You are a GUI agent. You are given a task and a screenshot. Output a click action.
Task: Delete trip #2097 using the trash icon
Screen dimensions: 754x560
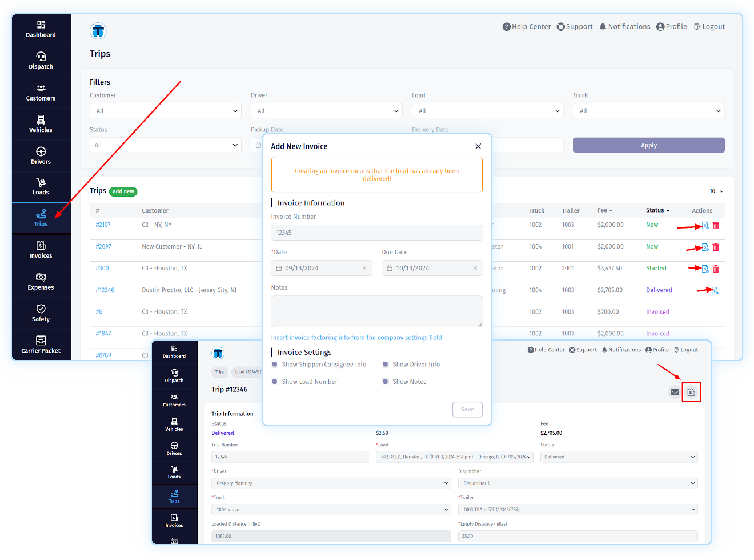click(x=716, y=247)
